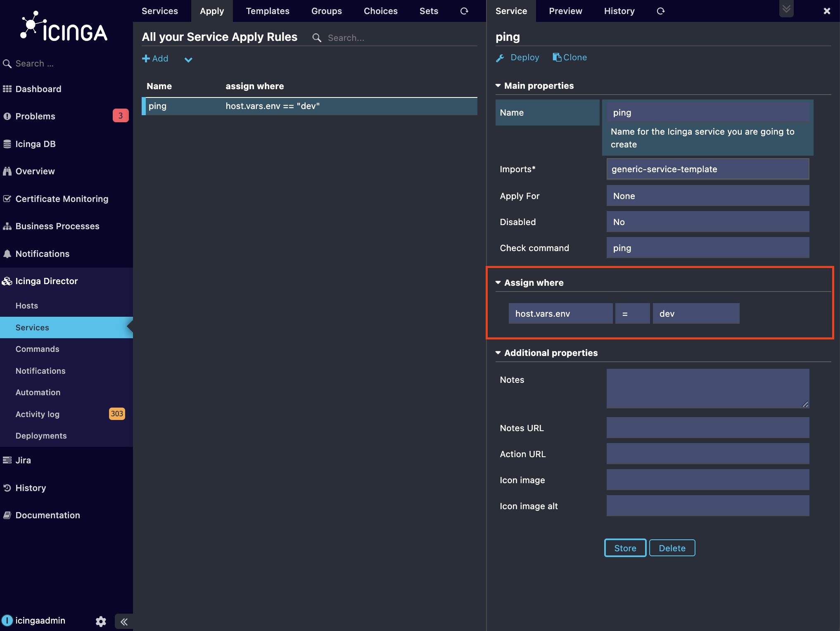Open the Preview tab

pyautogui.click(x=565, y=11)
